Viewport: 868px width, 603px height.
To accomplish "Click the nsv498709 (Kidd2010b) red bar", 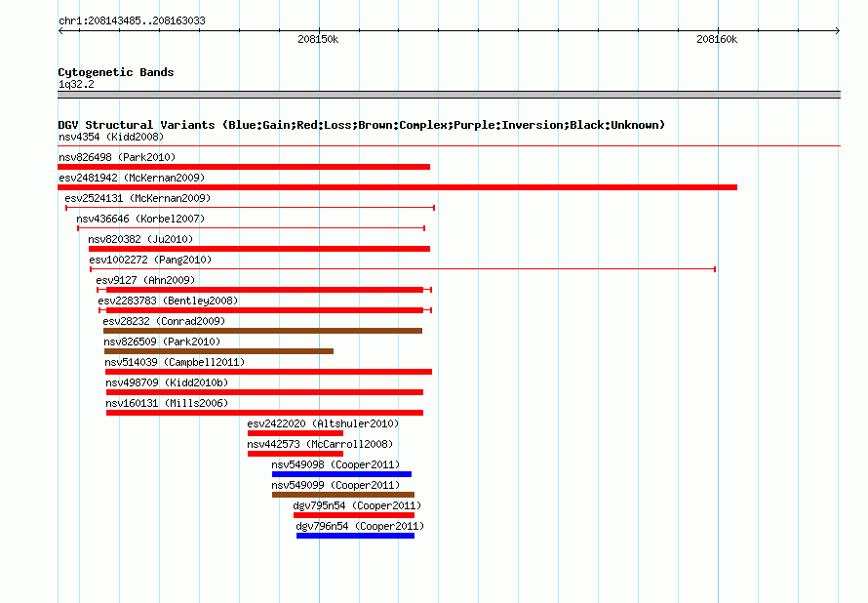I will [x=264, y=392].
